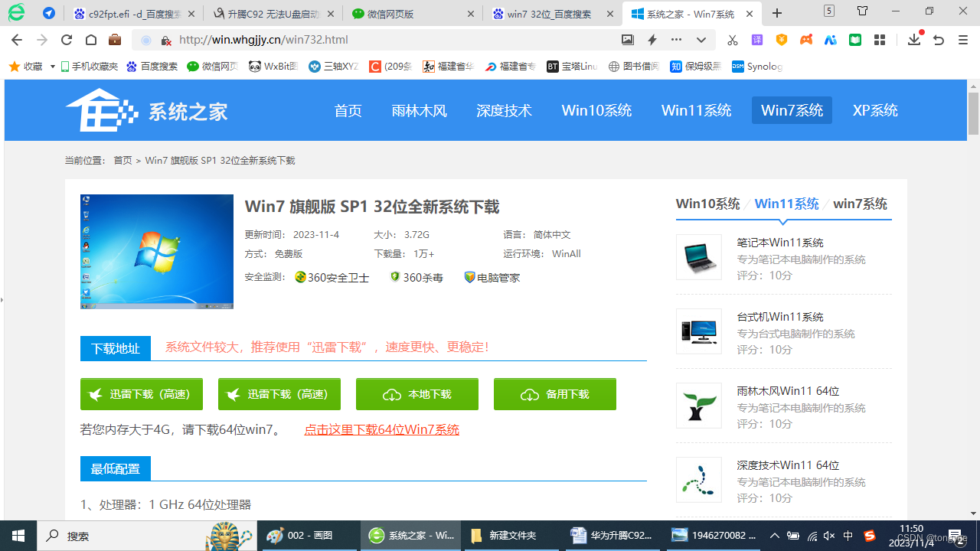This screenshot has width=980, height=551.
Task: Switch sidebar to the Win10系统 tab
Action: [707, 204]
